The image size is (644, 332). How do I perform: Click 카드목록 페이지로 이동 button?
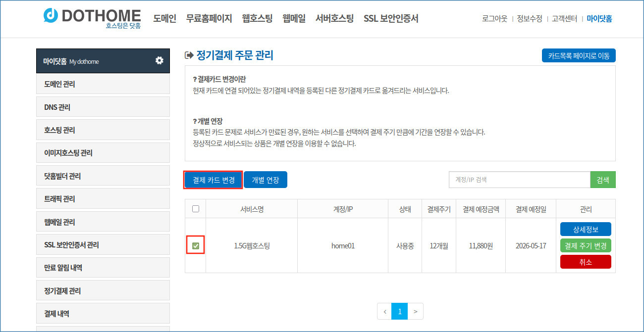click(579, 55)
